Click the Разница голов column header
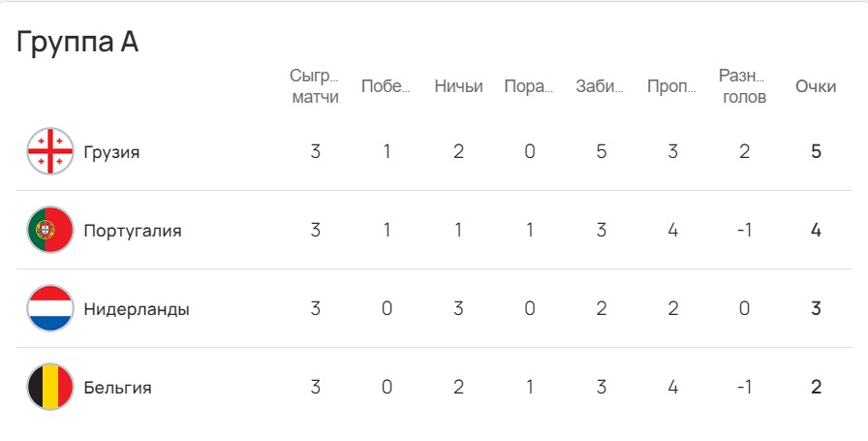This screenshot has height=441, width=868. [743, 86]
